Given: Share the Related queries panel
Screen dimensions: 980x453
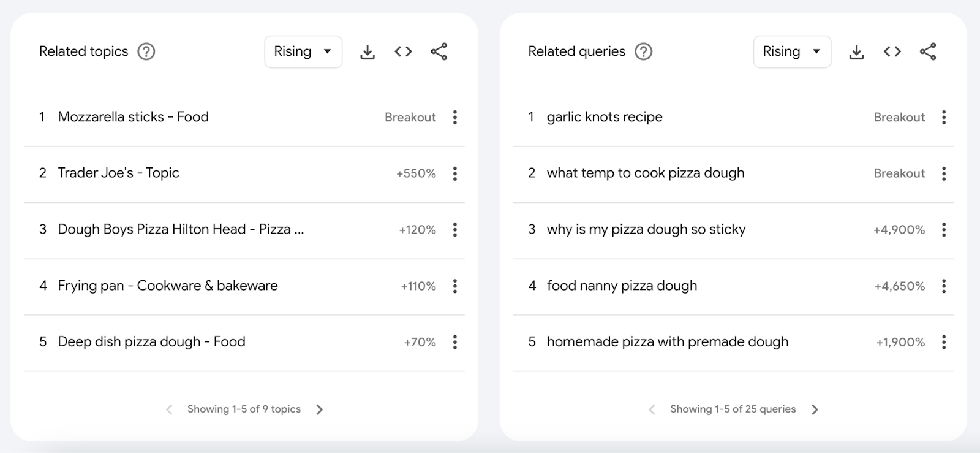Looking at the screenshot, I should [x=928, y=51].
